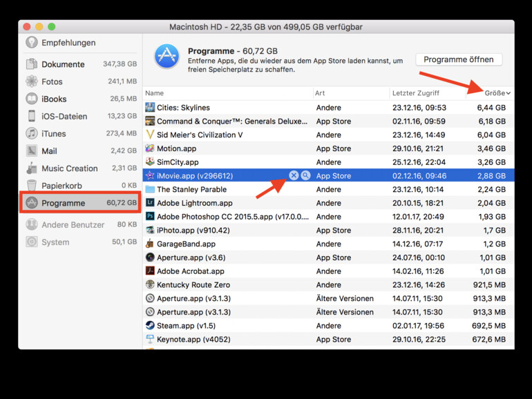
Task: Click the window title Macintosh HD
Action: point(266,27)
